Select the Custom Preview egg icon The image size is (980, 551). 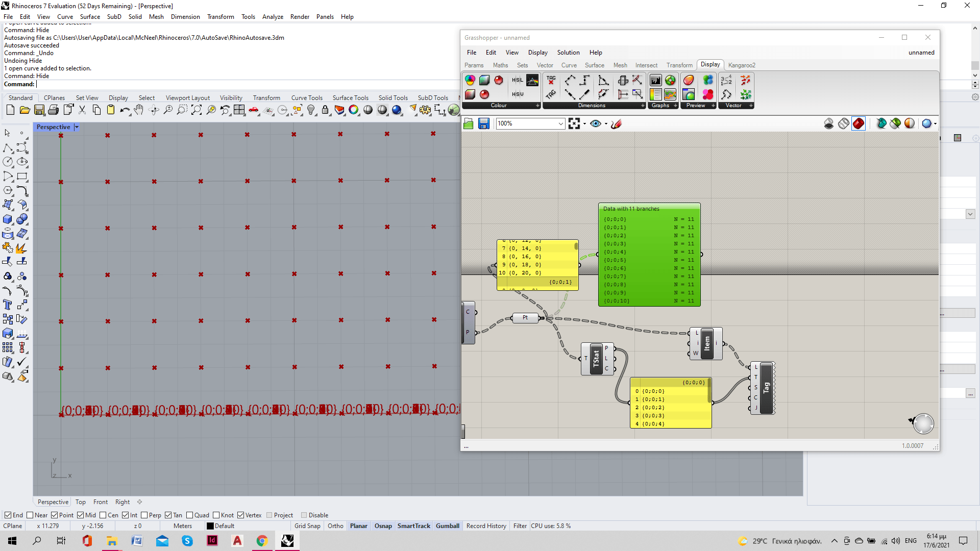pyautogui.click(x=689, y=80)
